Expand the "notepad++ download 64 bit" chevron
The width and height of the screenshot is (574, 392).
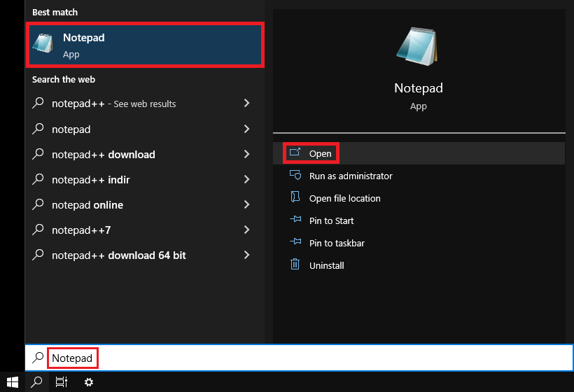246,255
